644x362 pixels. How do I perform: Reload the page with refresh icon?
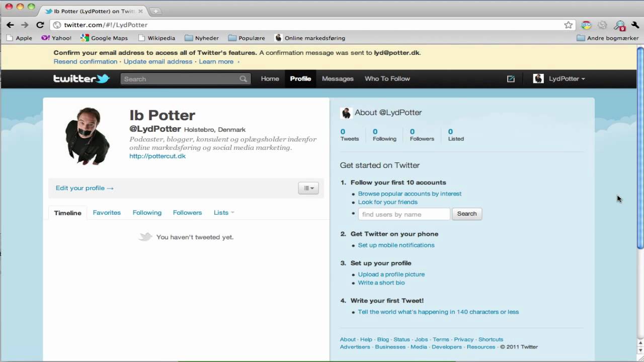coord(40,25)
